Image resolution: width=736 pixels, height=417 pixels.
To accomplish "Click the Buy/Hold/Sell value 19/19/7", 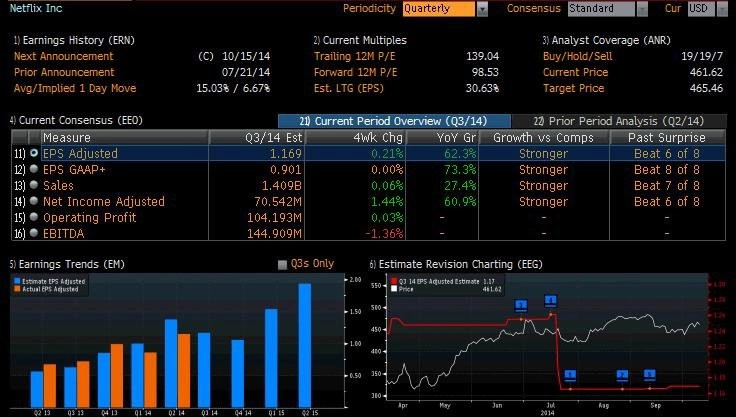I will [702, 56].
